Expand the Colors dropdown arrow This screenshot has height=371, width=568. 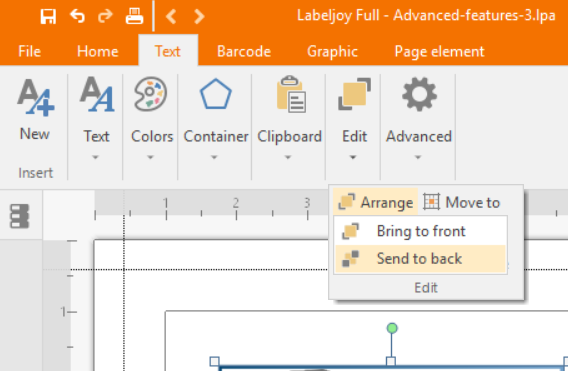(150, 157)
